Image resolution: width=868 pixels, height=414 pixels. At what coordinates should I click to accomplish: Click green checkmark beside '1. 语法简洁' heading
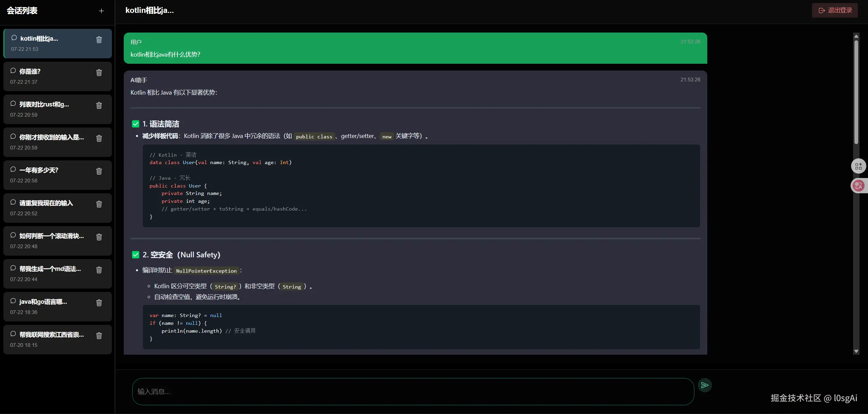click(x=136, y=124)
